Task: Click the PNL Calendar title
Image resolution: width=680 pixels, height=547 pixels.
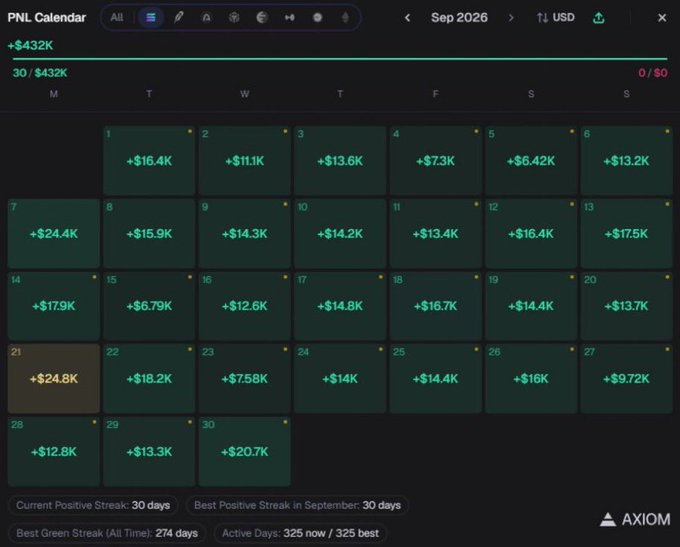Action: (x=47, y=17)
